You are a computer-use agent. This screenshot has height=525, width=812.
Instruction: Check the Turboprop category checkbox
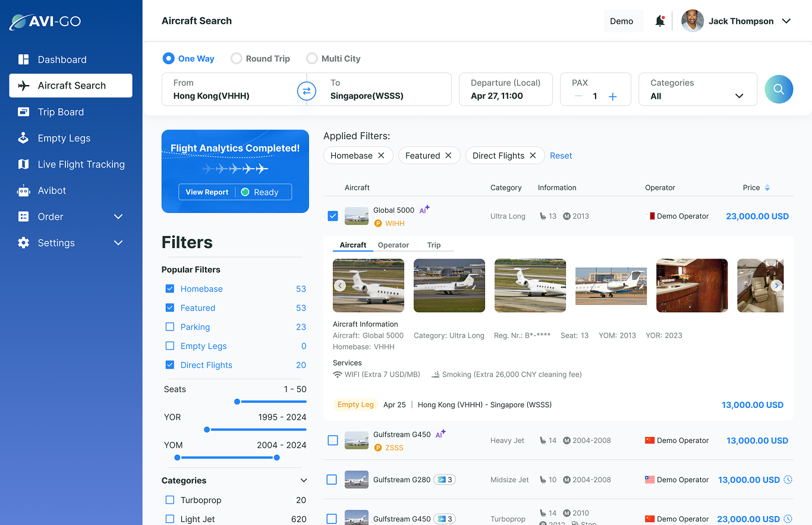coord(170,500)
